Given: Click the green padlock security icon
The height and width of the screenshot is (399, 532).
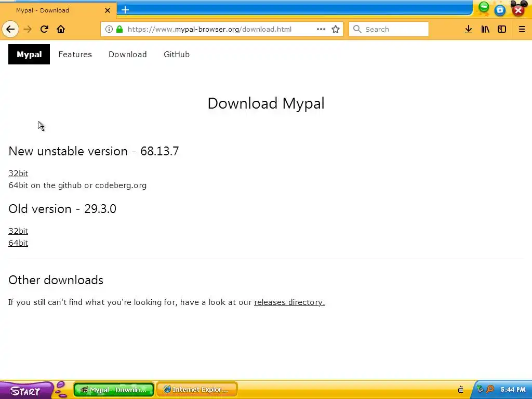Looking at the screenshot, I should tap(119, 29).
